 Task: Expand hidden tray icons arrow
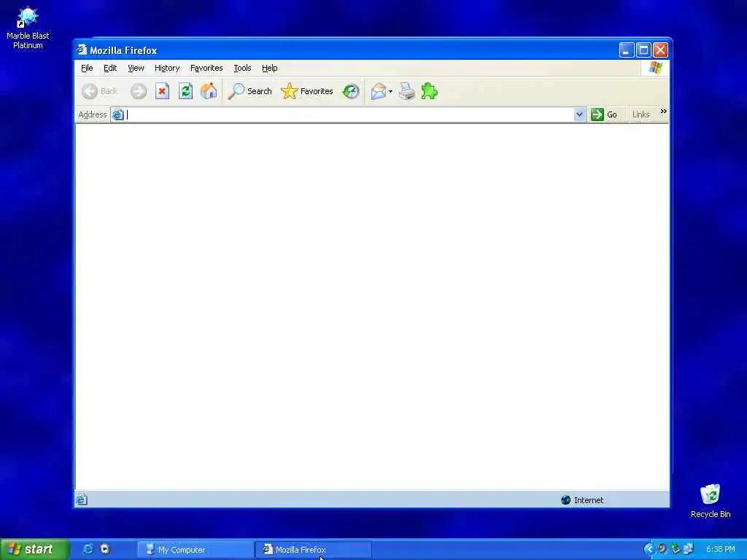(649, 549)
